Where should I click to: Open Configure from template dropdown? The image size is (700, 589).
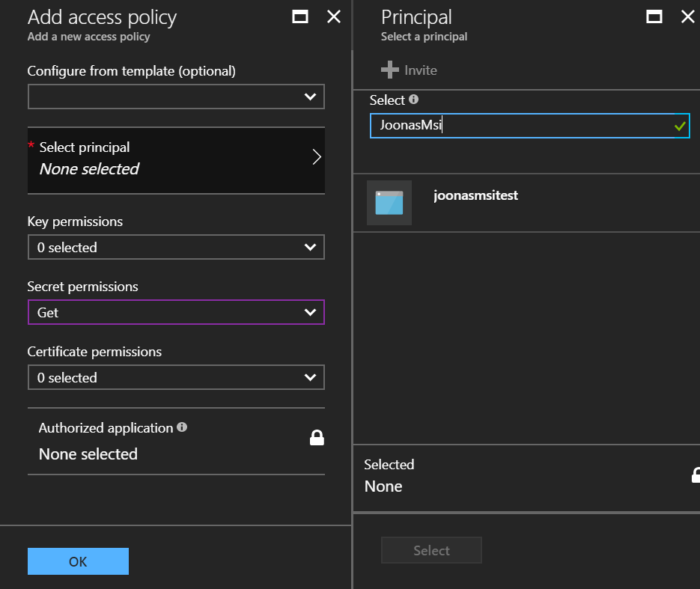(176, 97)
